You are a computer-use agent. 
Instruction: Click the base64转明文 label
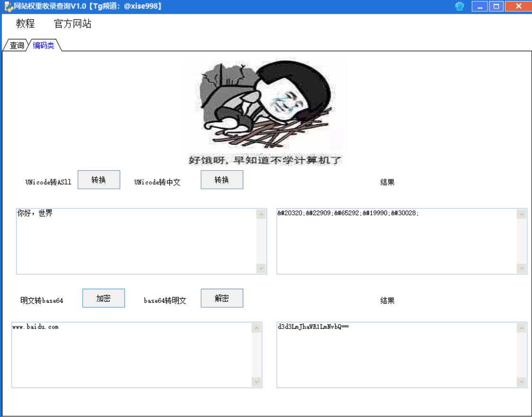point(165,300)
